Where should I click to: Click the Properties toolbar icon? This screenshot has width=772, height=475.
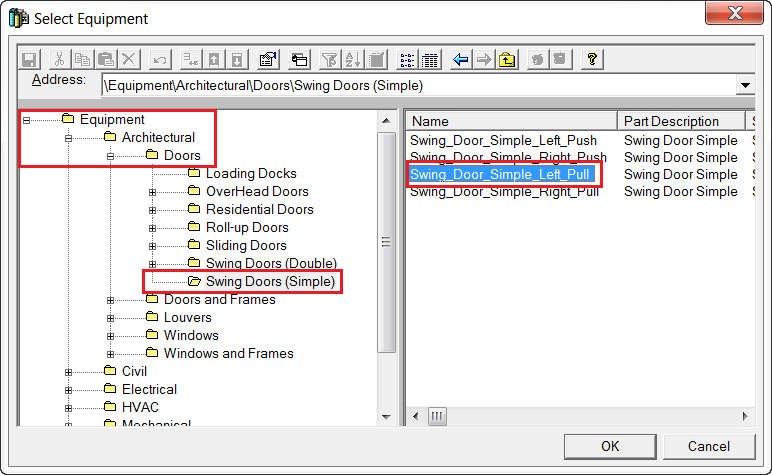267,59
